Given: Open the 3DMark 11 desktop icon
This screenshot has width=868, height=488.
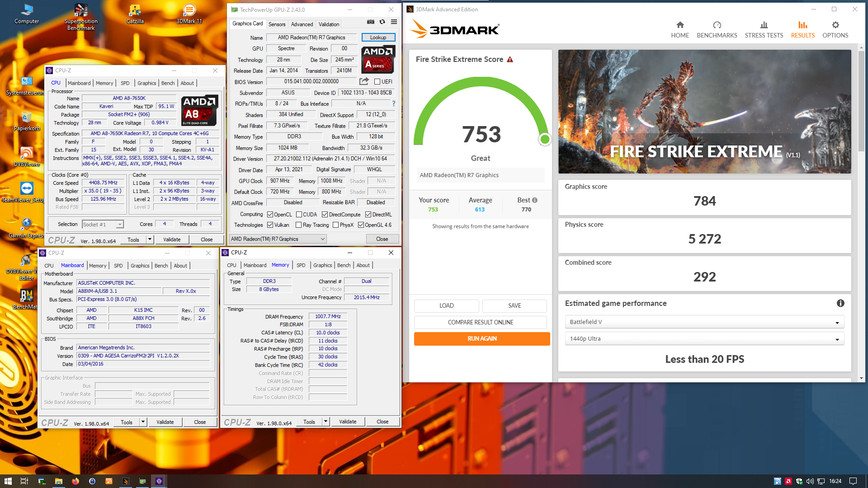Looking at the screenshot, I should 189,14.
